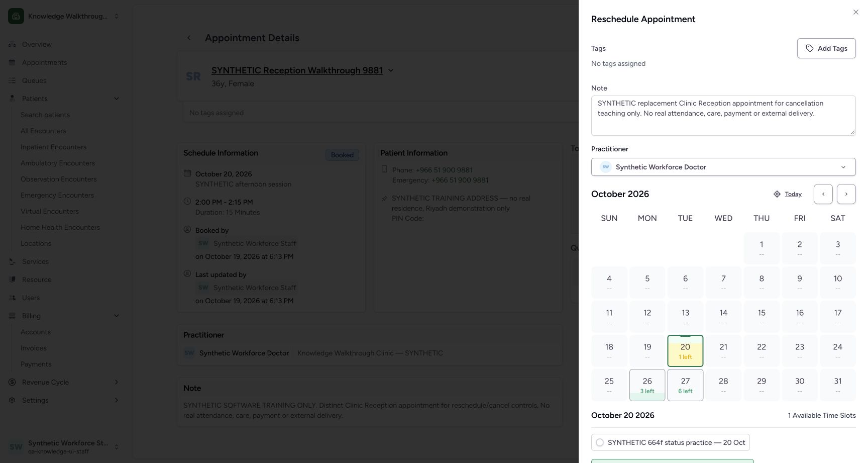Screen dimensions: 868x463
Task: Open Virtual Encounters in the sidebar
Action: pyautogui.click(x=50, y=211)
